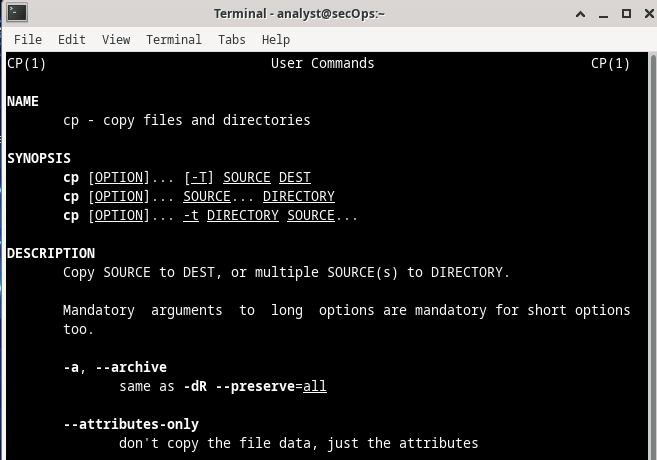The height and width of the screenshot is (460, 657).
Task: Click the 'DESCRIPTION' section heading
Action: click(x=51, y=253)
